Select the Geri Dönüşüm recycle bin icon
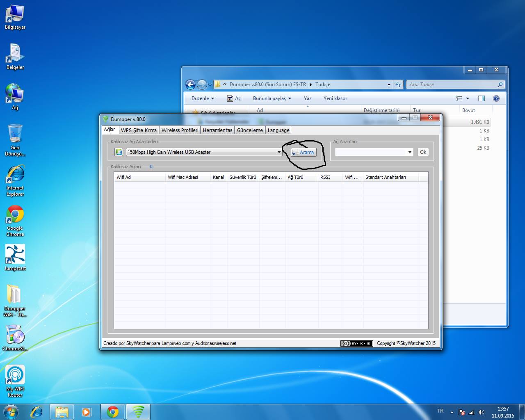Image resolution: width=525 pixels, height=420 pixels. (x=15, y=140)
